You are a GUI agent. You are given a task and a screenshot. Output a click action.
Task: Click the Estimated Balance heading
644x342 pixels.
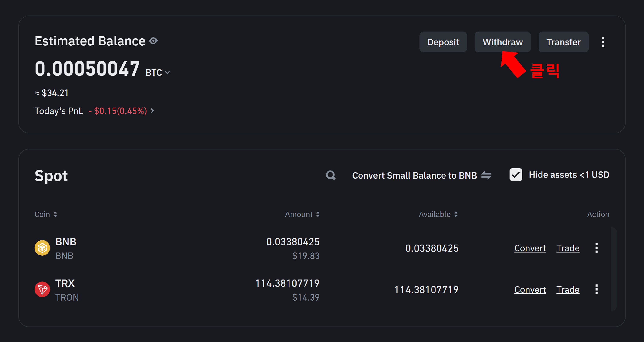coord(90,41)
